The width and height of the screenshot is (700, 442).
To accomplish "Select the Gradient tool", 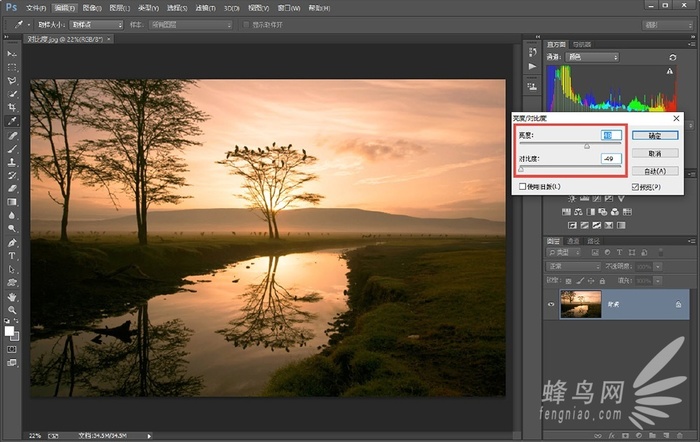I will pos(12,202).
